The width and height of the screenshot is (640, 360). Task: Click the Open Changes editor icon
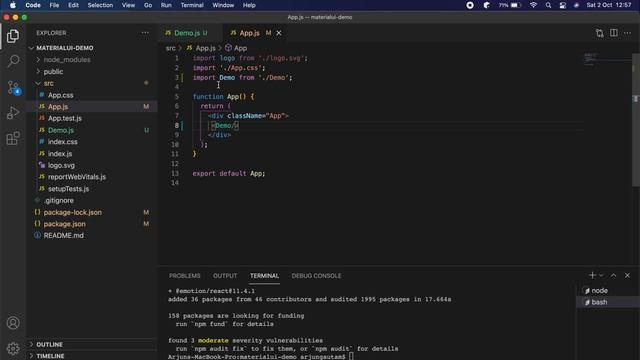click(x=599, y=33)
